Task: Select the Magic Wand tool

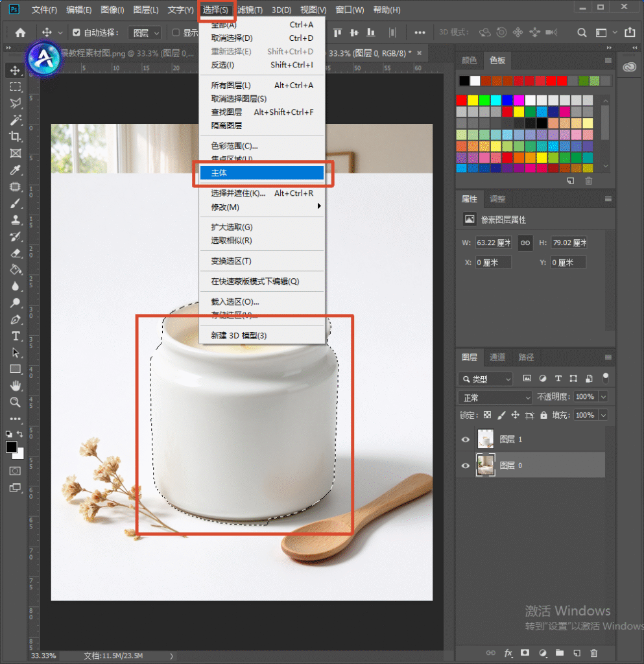Action: click(x=16, y=120)
